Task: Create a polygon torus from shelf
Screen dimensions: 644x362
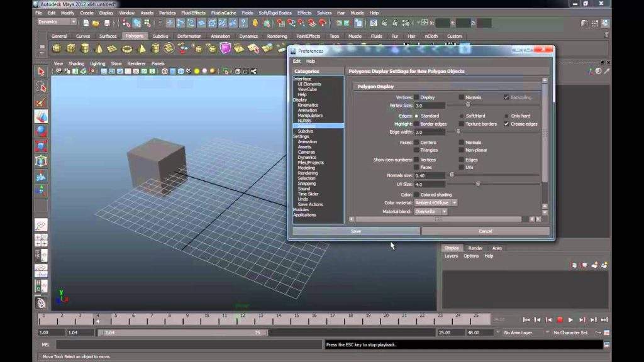Action: pos(127,49)
